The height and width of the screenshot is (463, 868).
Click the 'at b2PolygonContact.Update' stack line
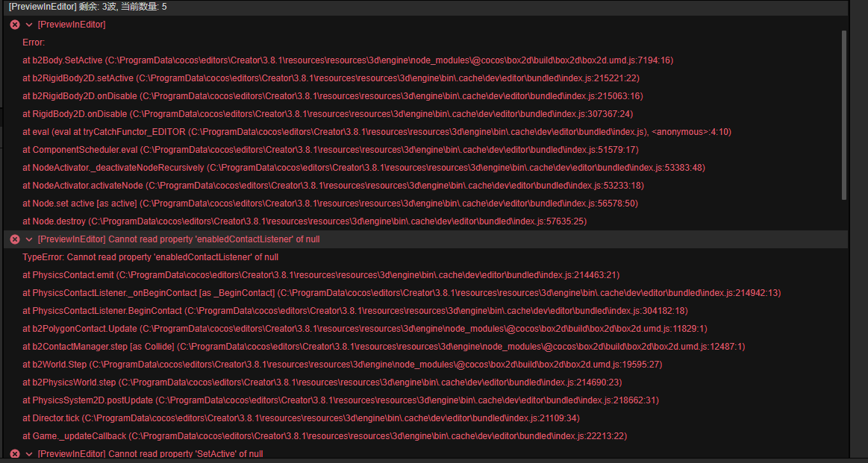365,329
